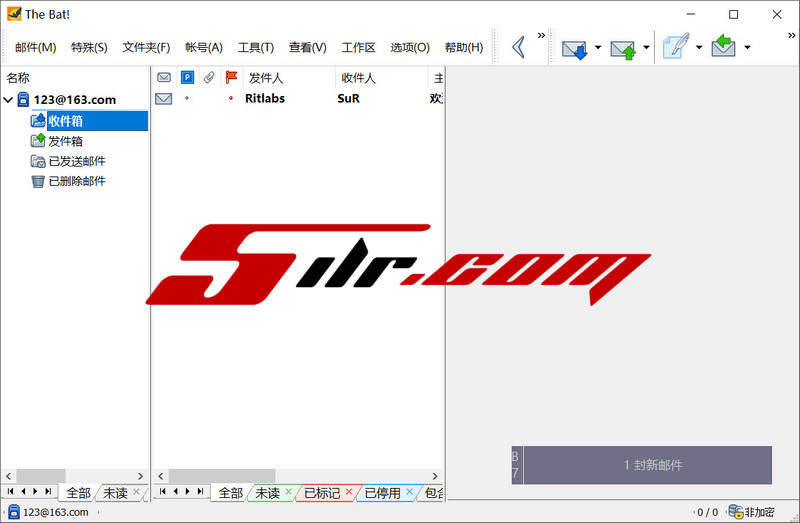This screenshot has height=523, width=800.
Task: Click the parked 'P' column header icon
Action: tap(187, 77)
